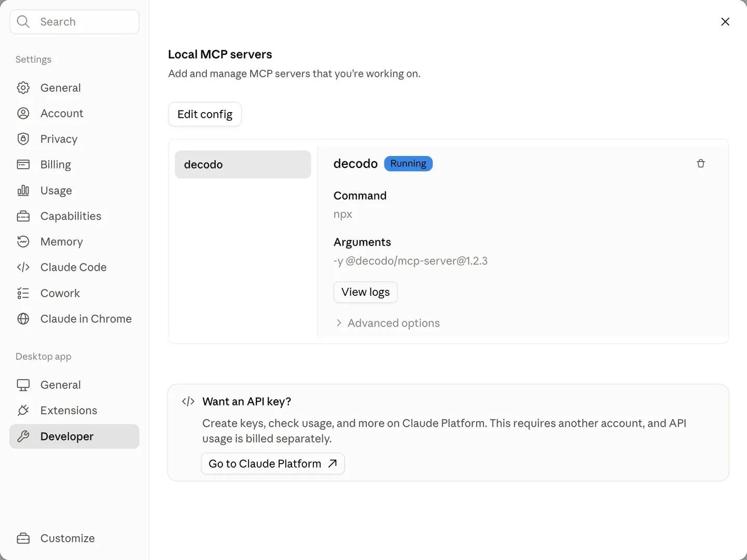This screenshot has height=560, width=747.
Task: Open Claude in Chrome settings
Action: (74, 319)
